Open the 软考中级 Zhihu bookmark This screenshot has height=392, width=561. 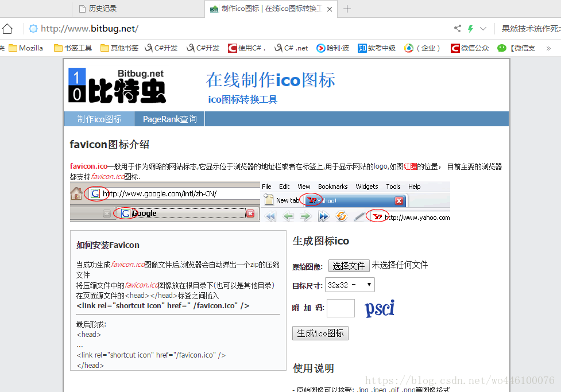pos(377,48)
